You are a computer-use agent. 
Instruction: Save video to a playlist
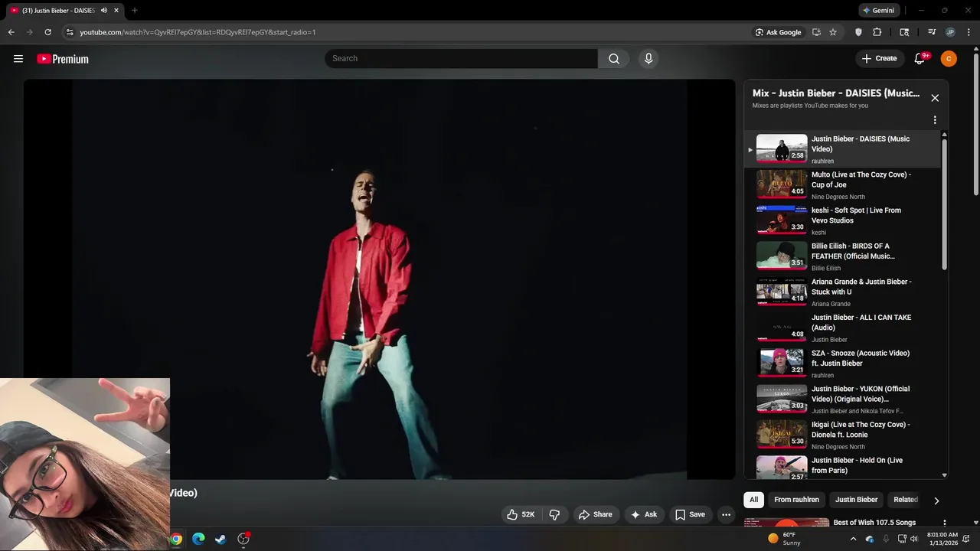pos(690,514)
